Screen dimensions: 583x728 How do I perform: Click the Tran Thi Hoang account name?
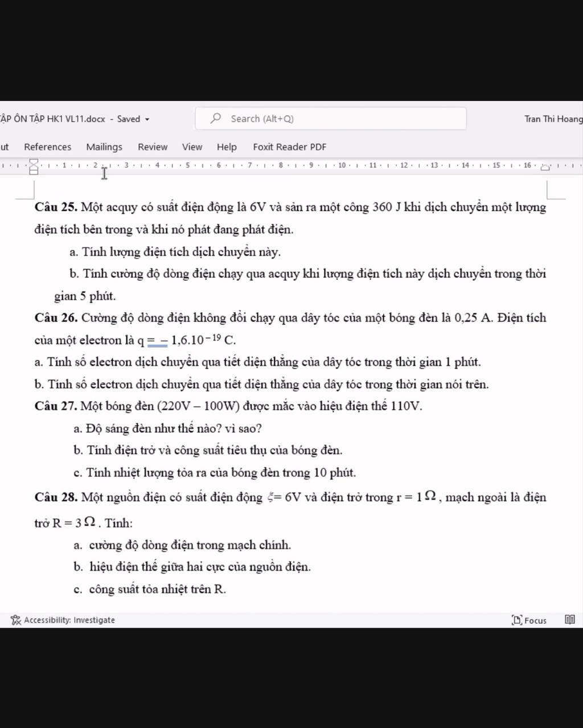tap(553, 119)
